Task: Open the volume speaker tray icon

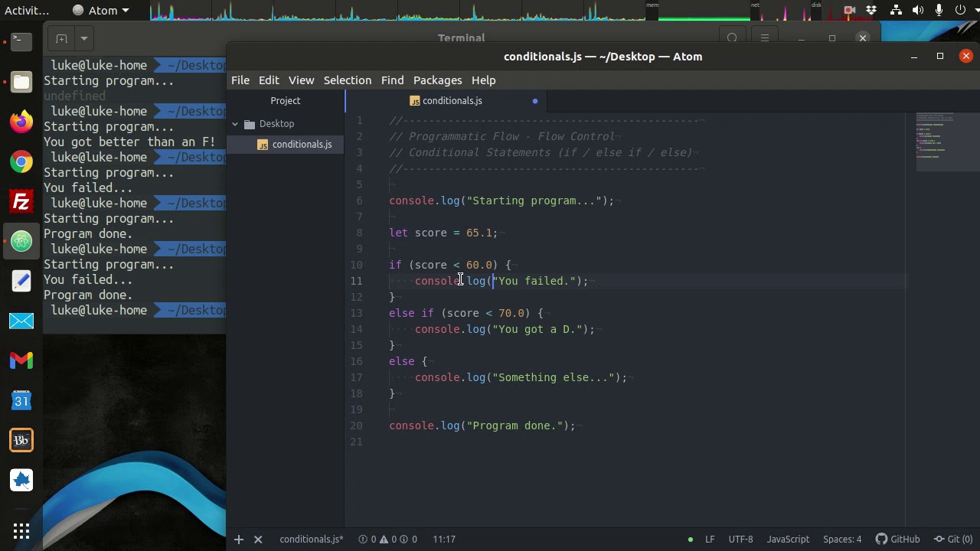Action: [x=917, y=10]
